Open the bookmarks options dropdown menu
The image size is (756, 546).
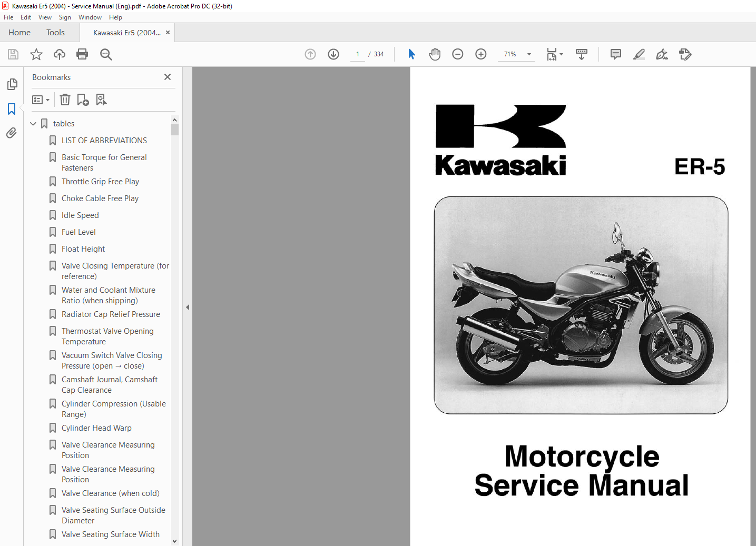point(41,100)
